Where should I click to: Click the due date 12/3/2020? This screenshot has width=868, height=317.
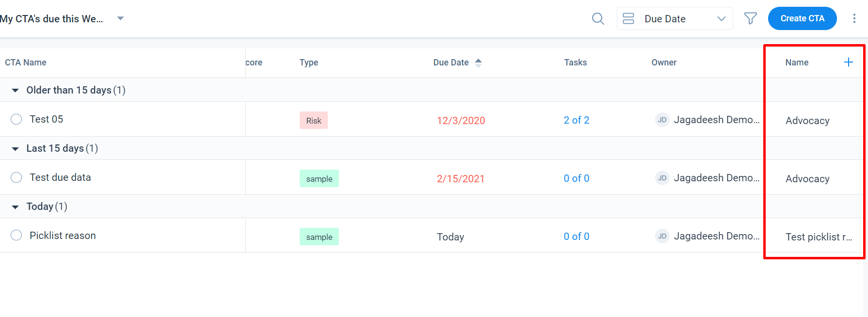point(461,121)
